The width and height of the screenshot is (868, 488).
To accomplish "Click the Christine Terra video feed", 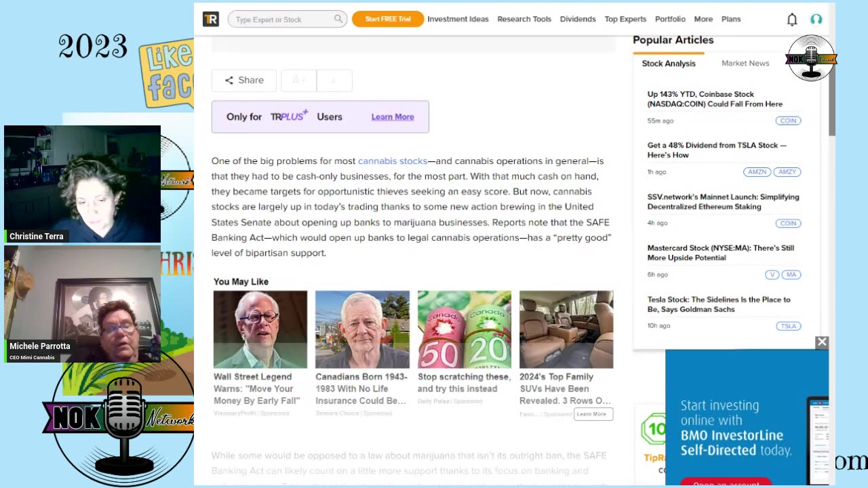I will [x=82, y=184].
